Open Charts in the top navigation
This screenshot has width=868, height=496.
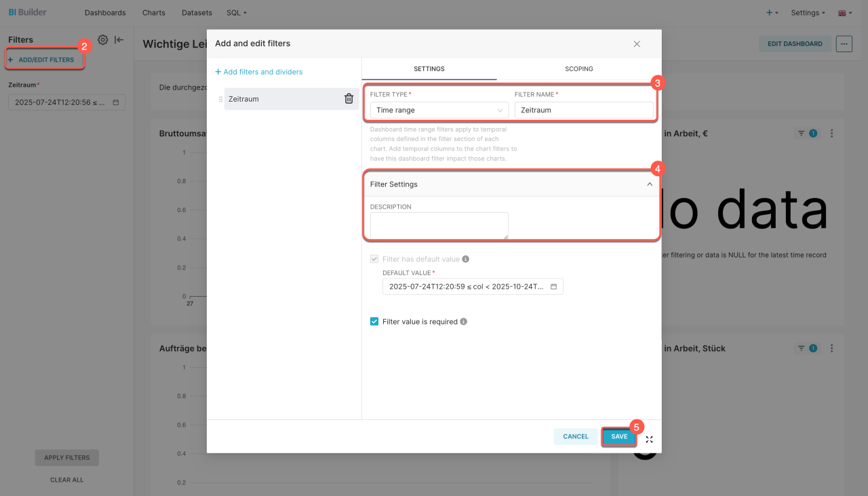pos(154,13)
